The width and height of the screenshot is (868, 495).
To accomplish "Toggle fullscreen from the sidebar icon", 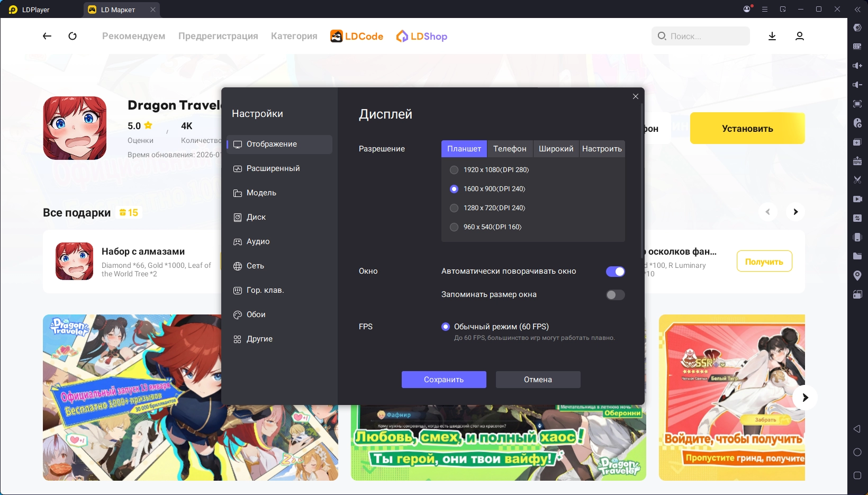I will pos(857,104).
